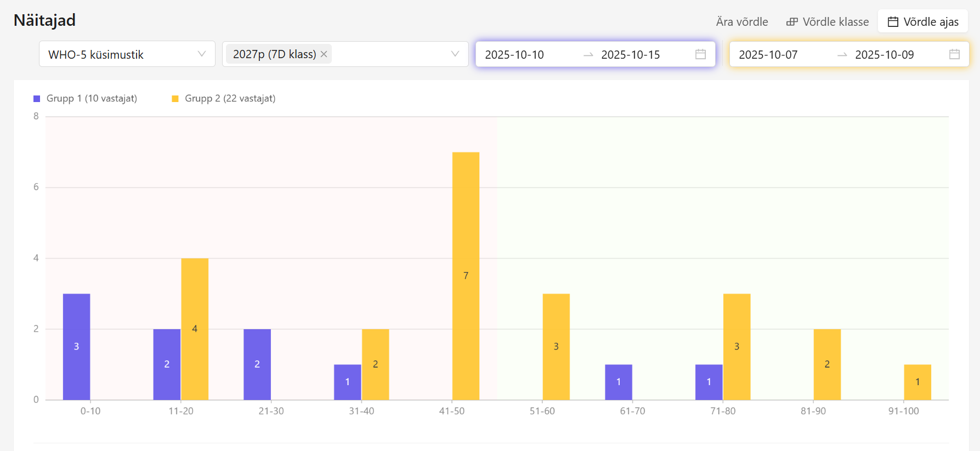Change the end date 2025-10-09
980x451 pixels.
tap(884, 55)
